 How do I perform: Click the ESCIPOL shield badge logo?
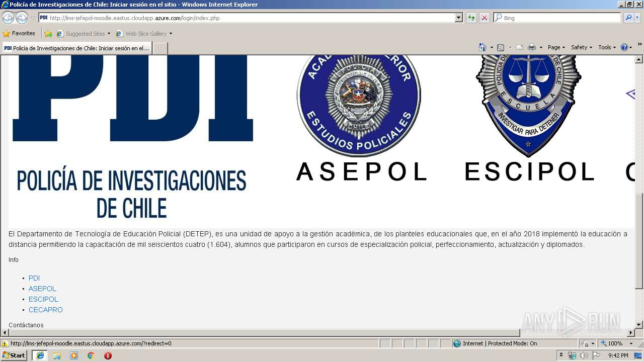coord(528,106)
